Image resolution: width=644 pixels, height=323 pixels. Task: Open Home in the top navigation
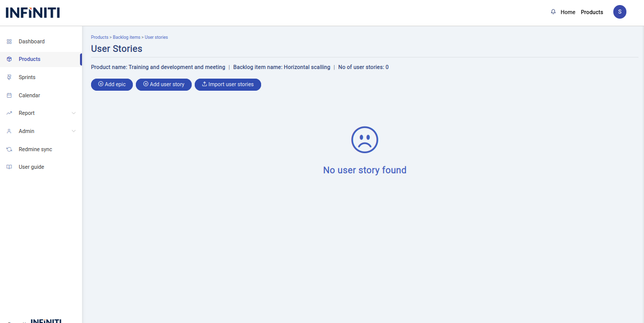coord(568,12)
